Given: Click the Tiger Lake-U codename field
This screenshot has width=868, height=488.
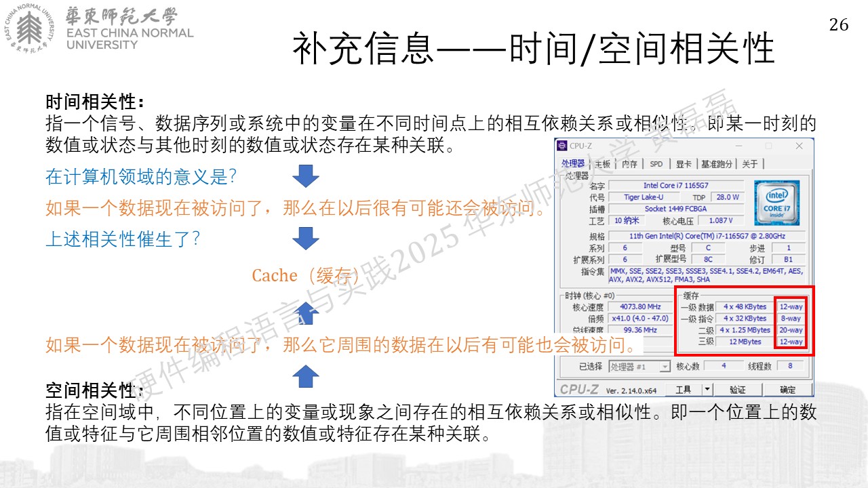Looking at the screenshot, I should click(644, 197).
